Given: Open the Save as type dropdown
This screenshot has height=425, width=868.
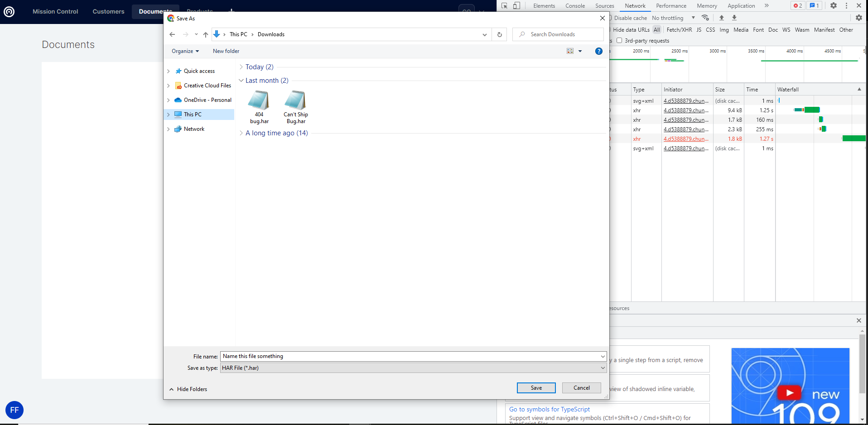Looking at the screenshot, I should [413, 368].
